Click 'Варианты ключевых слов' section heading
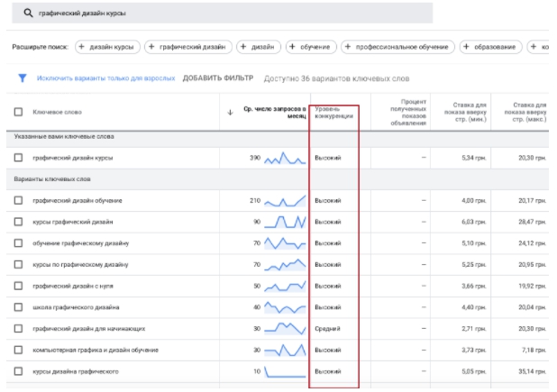The height and width of the screenshot is (392, 557). pyautogui.click(x=52, y=179)
